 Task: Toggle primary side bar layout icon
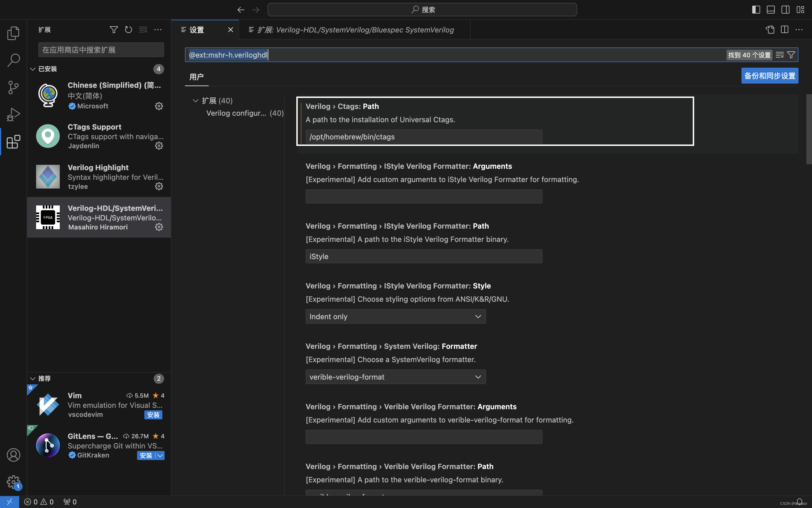click(x=756, y=10)
